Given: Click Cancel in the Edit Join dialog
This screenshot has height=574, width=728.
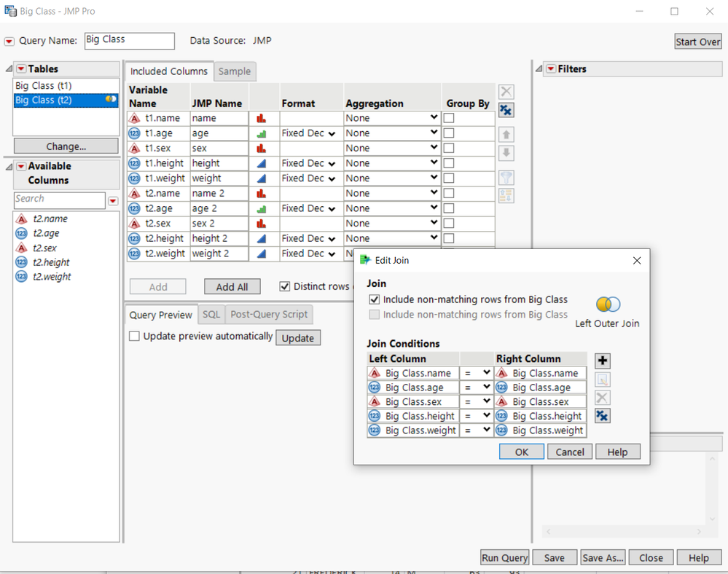Looking at the screenshot, I should pos(570,452).
